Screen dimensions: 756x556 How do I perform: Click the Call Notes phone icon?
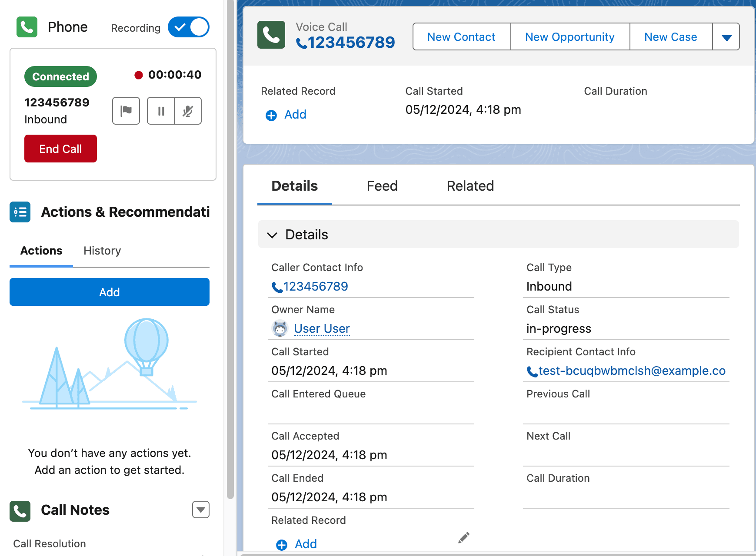pos(20,510)
